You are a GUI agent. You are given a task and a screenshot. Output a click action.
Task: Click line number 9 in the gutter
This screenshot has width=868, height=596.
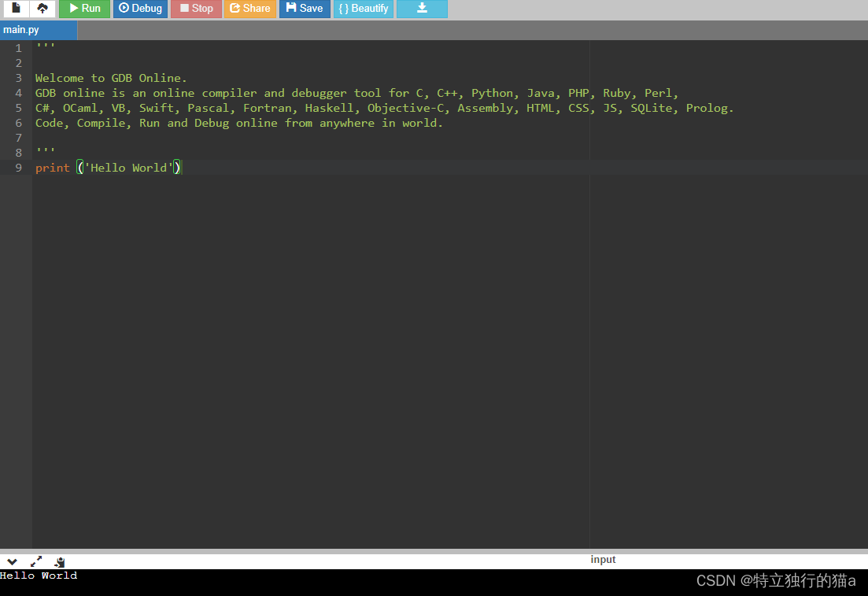tap(18, 168)
